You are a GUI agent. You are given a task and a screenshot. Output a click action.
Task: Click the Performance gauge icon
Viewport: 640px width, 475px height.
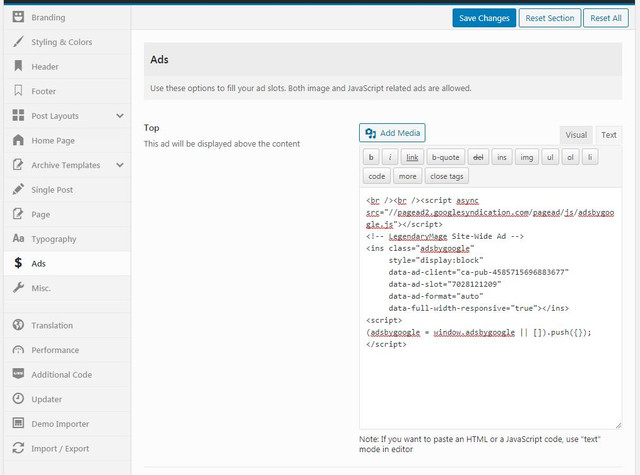point(18,350)
